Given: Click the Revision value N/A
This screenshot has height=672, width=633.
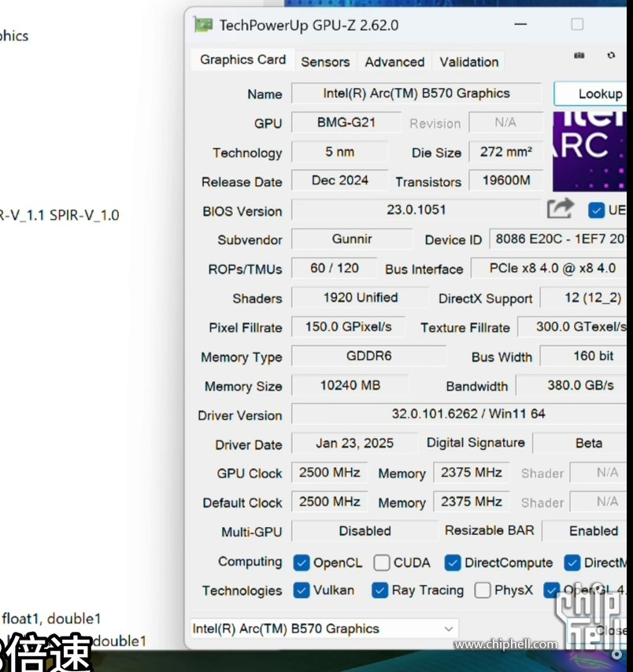Looking at the screenshot, I should click(x=505, y=123).
